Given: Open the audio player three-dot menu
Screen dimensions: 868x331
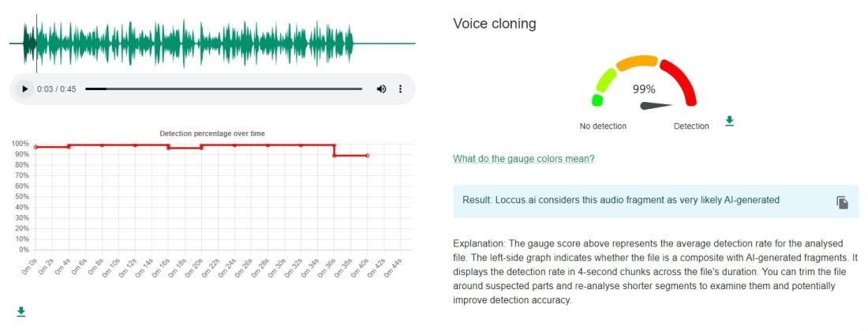Looking at the screenshot, I should 400,88.
